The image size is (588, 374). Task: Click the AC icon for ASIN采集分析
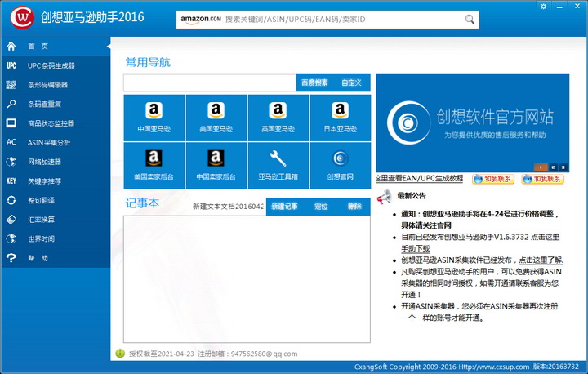pos(11,142)
